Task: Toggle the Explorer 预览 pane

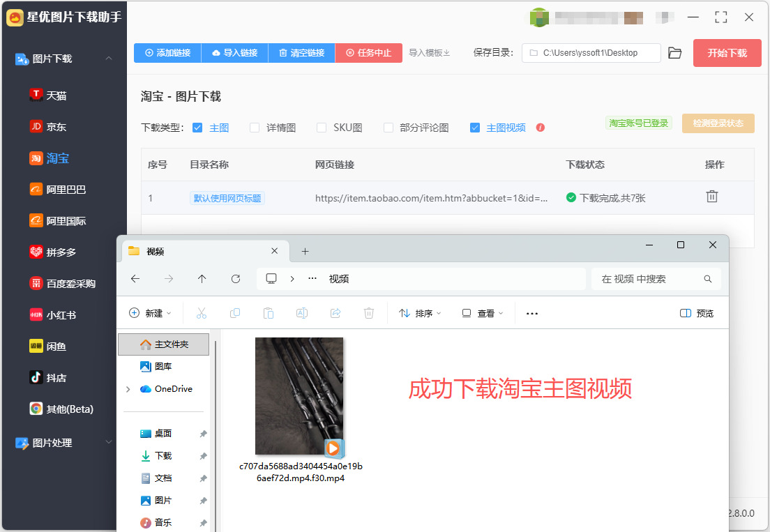Action: tap(696, 313)
